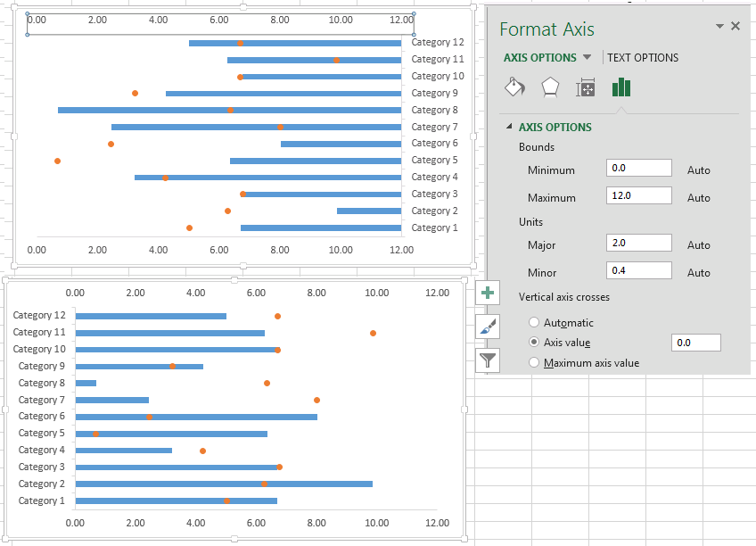The width and height of the screenshot is (756, 546).
Task: Click the orange marker on the Category 11 row in the bottom chart
Action: (x=373, y=334)
